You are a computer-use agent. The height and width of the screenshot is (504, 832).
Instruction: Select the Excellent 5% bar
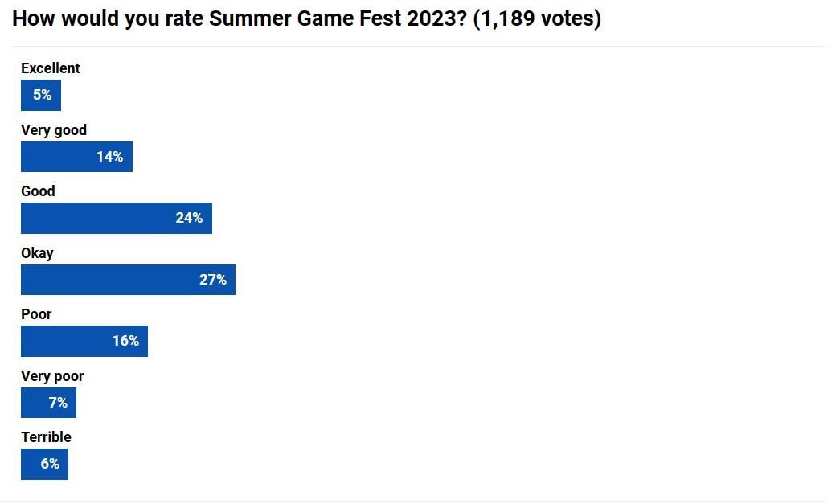41,95
